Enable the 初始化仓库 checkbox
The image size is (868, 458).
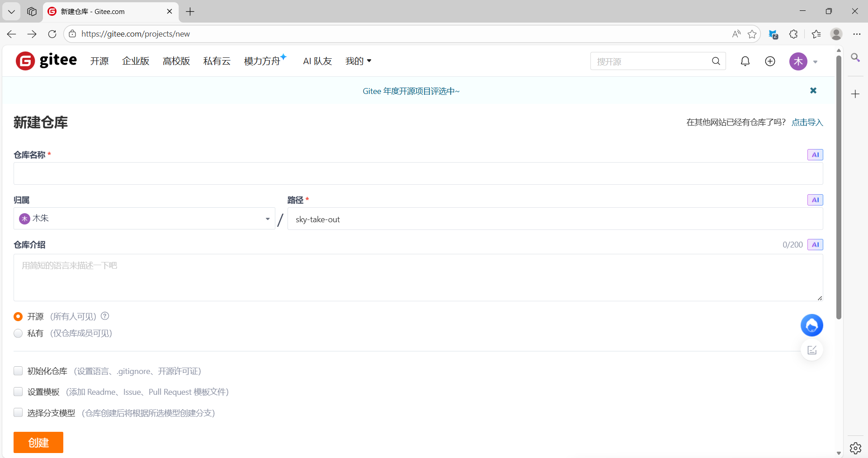[x=18, y=371]
